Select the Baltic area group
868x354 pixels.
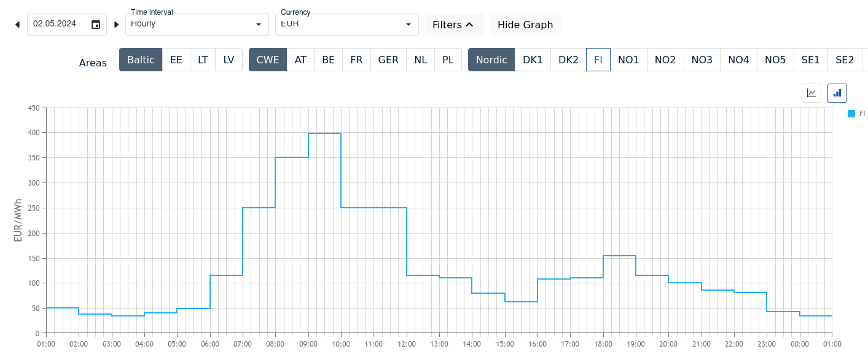[x=141, y=60]
